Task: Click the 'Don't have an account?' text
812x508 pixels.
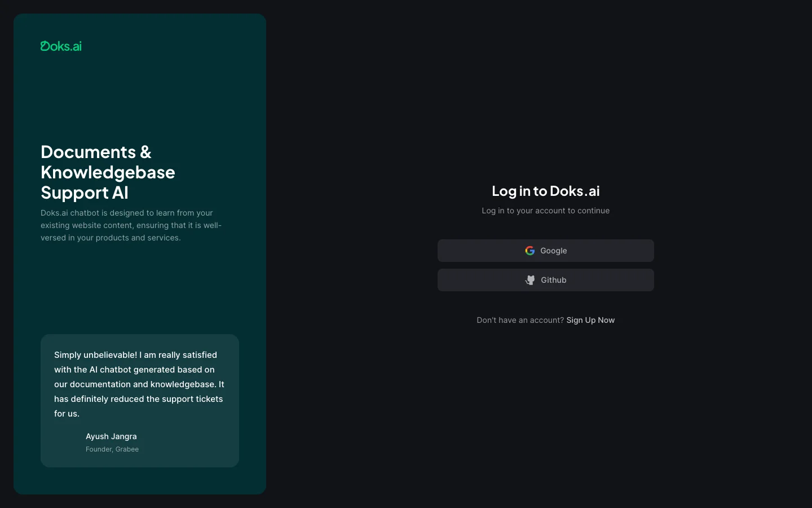Action: [x=520, y=320]
